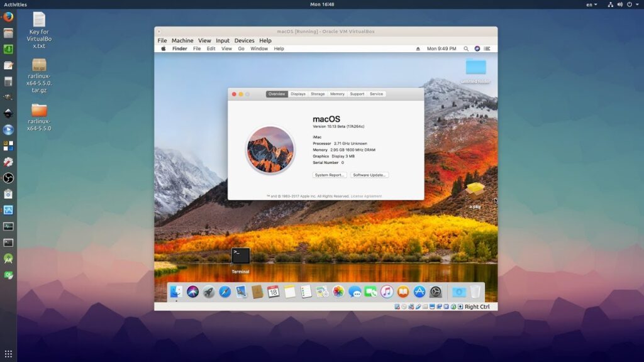This screenshot has width=644, height=362.
Task: Switch to the Storage tab
Action: [x=318, y=94]
